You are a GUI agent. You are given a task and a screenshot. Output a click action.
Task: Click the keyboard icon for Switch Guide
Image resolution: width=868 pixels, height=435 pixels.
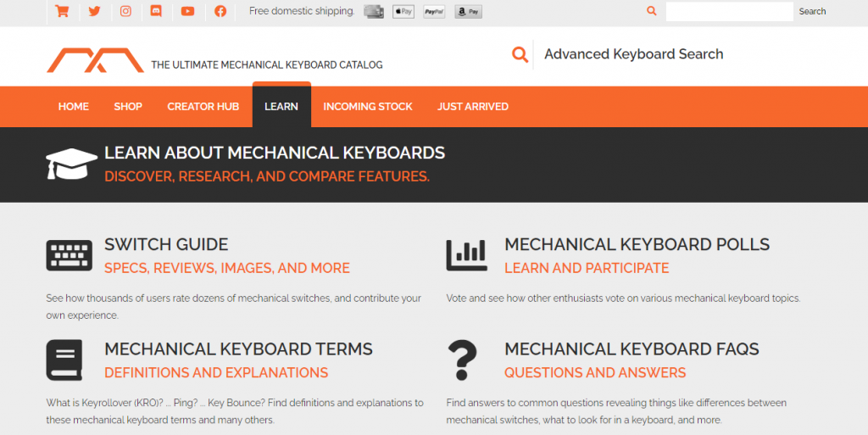coord(70,255)
